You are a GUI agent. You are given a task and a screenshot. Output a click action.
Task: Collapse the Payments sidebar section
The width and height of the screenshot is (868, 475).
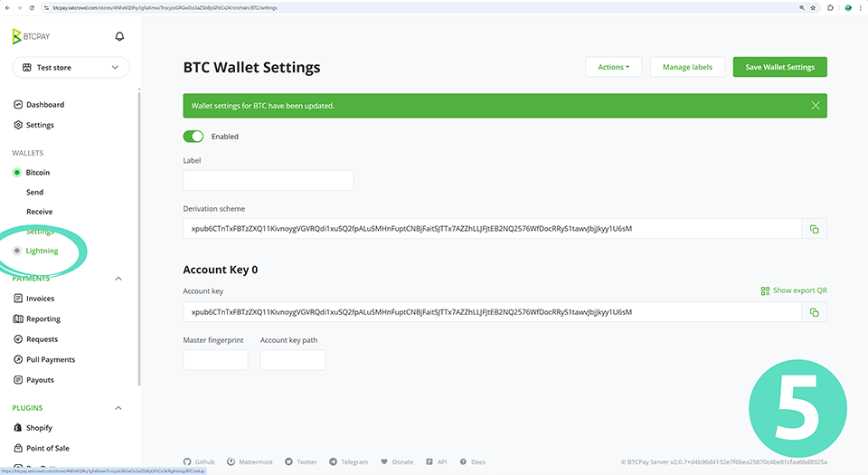click(x=118, y=279)
